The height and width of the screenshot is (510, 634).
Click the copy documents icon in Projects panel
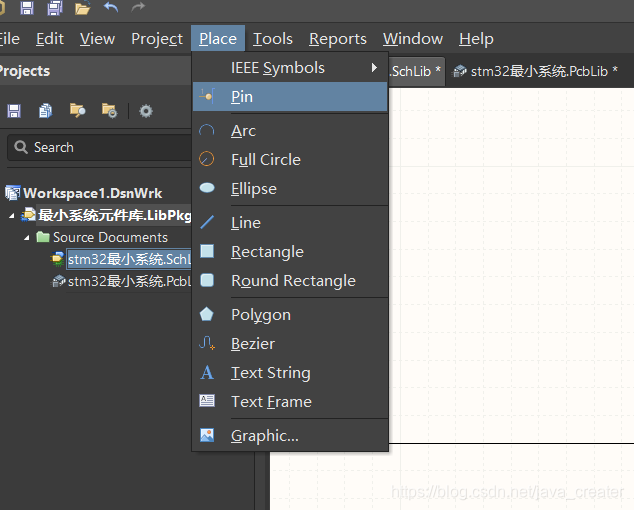click(45, 111)
